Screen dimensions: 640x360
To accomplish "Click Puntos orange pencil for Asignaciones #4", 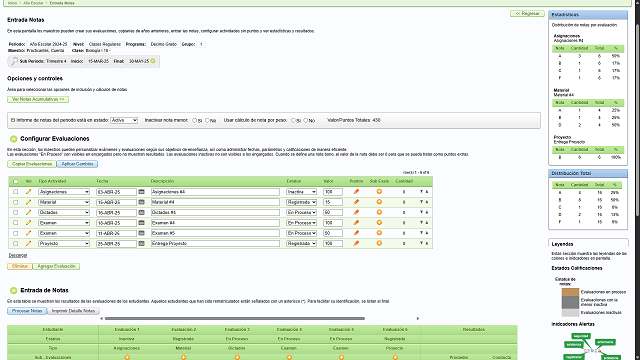I will (356, 191).
